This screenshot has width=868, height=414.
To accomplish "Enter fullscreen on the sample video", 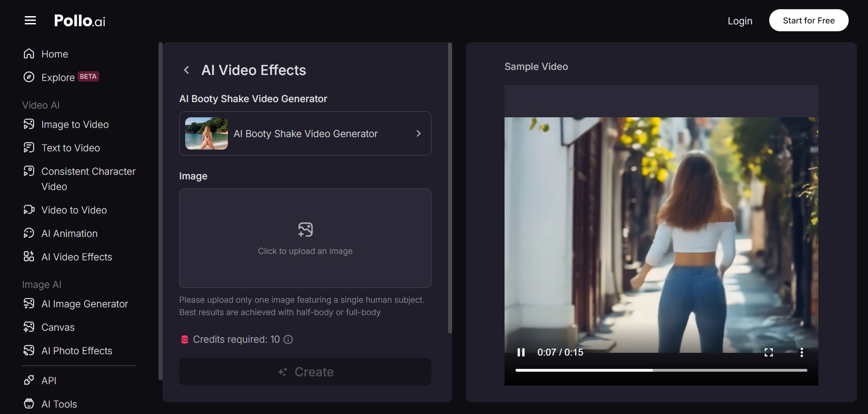I will (x=769, y=352).
